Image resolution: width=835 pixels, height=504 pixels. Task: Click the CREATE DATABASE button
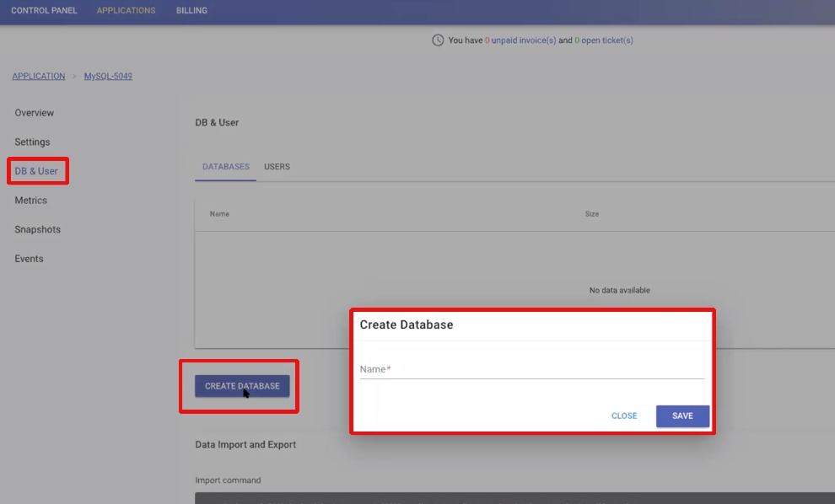[x=242, y=386]
